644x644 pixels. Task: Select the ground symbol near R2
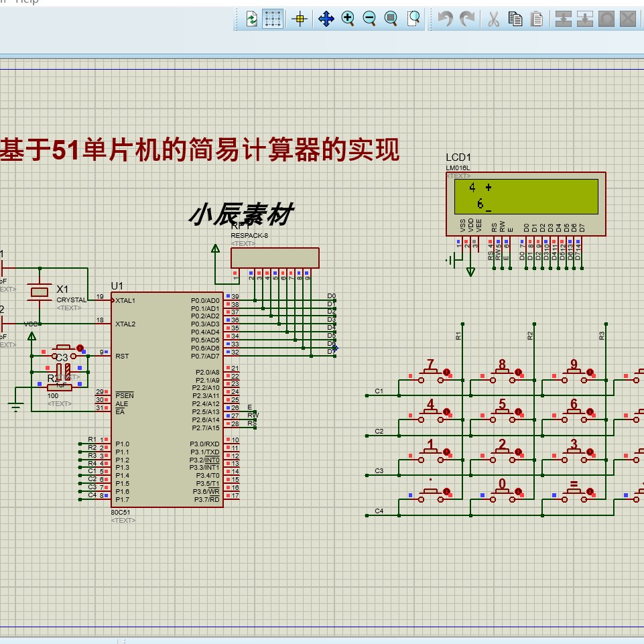[x=15, y=408]
